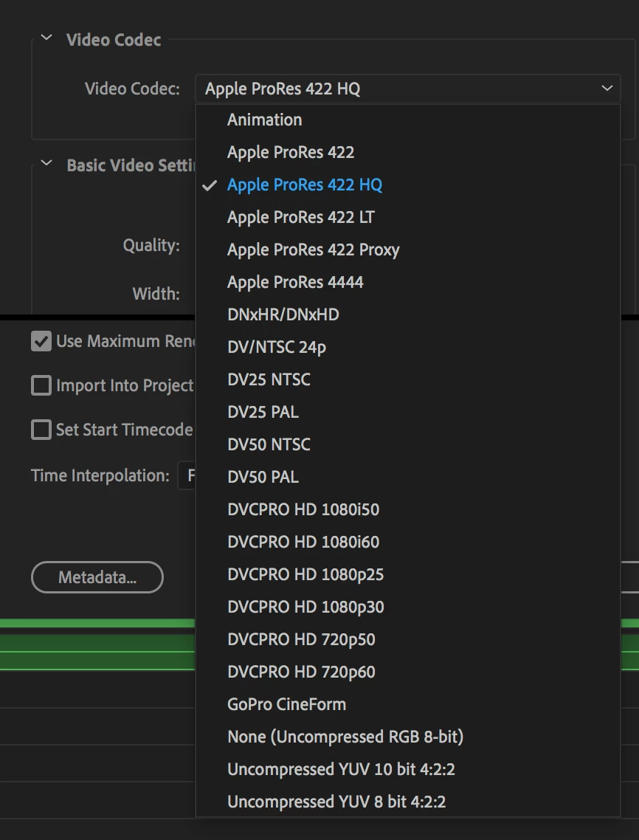Choose DNxHR/DNxHD codec
This screenshot has height=840, width=639.
click(x=407, y=314)
